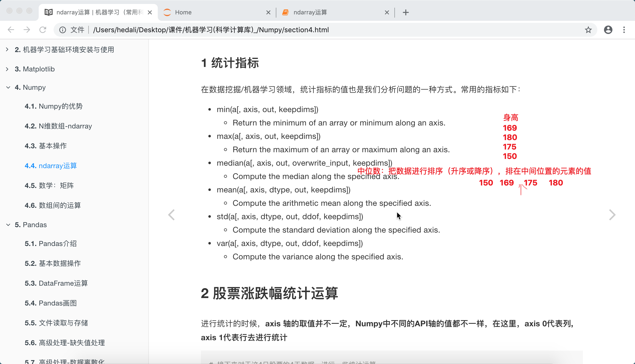The height and width of the screenshot is (364, 635).
Task: Click std(a[, axis, dtype, out, ddof, keepdims]) text
Action: point(290,216)
